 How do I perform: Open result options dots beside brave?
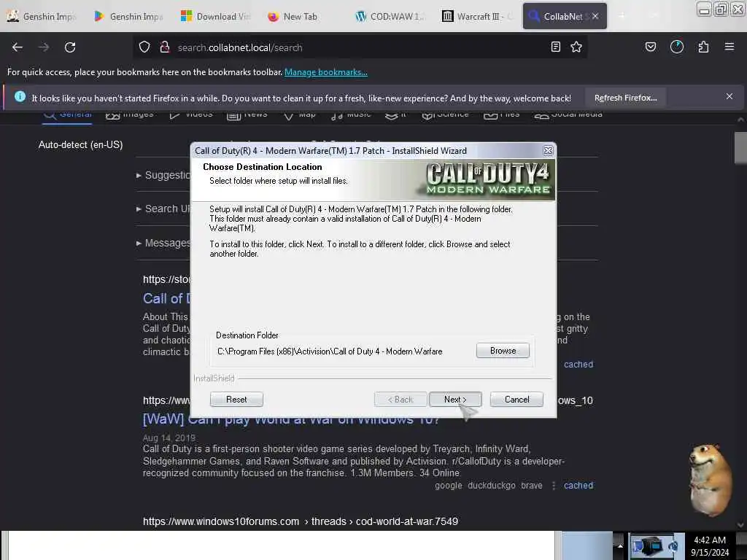point(554,485)
